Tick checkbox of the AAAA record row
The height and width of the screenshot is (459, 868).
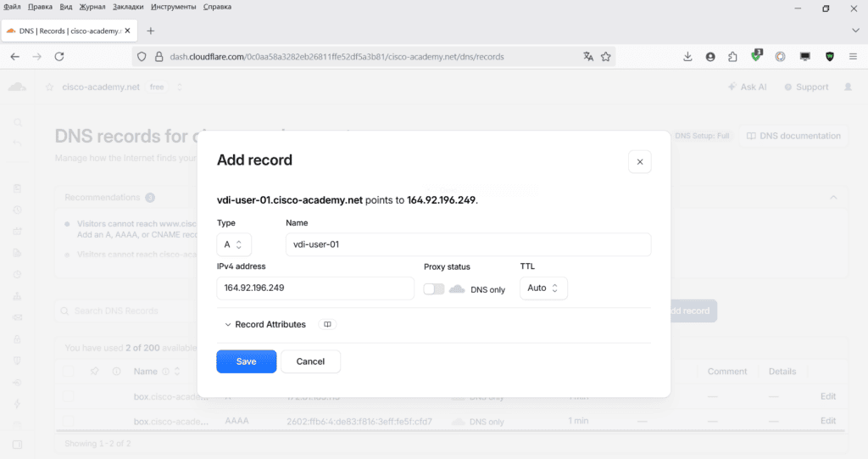68,421
